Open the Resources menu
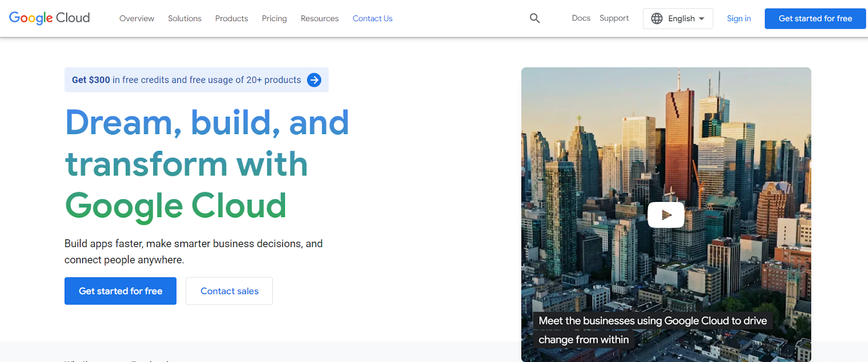 (x=320, y=18)
